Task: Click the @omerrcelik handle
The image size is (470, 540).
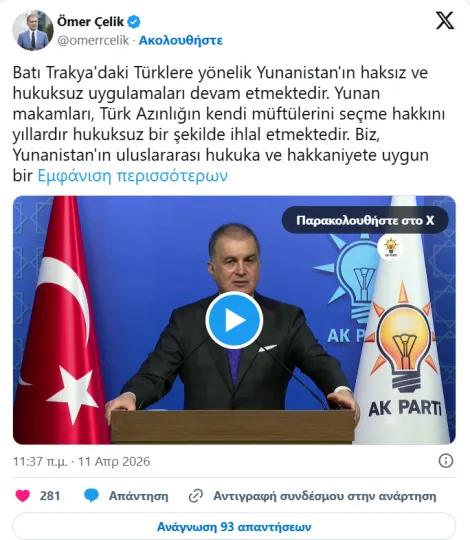Action: tap(93, 41)
